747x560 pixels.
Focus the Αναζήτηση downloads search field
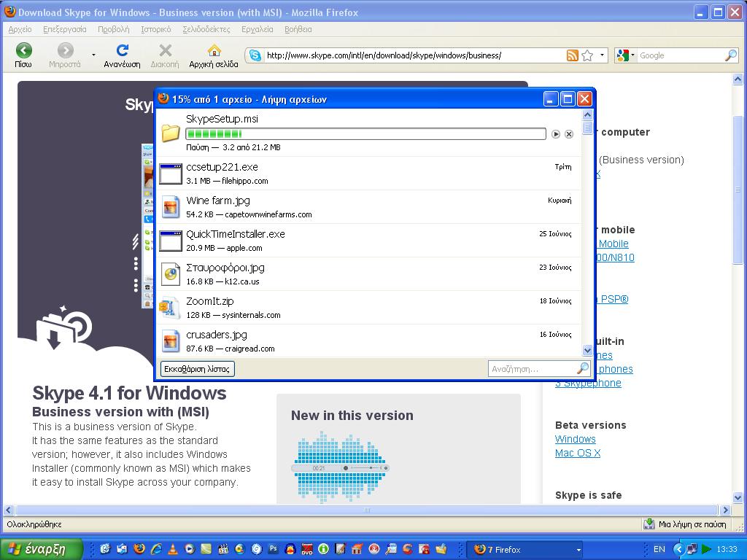(x=533, y=368)
